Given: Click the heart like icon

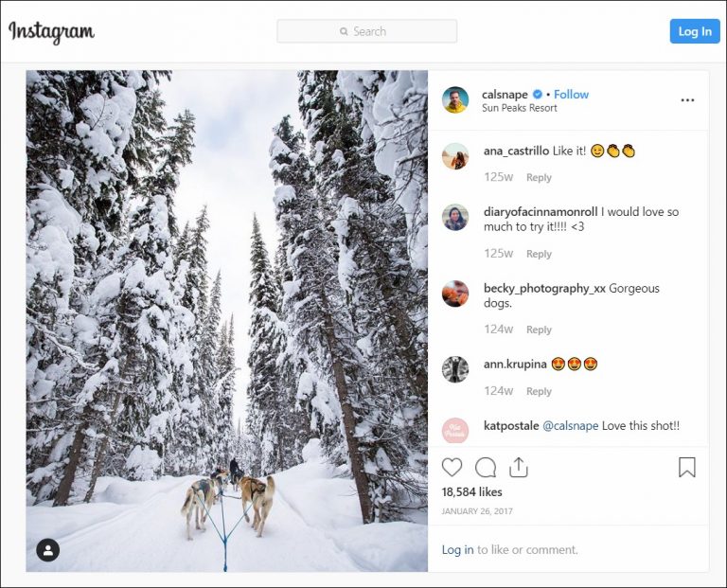Looking at the screenshot, I should click(452, 467).
